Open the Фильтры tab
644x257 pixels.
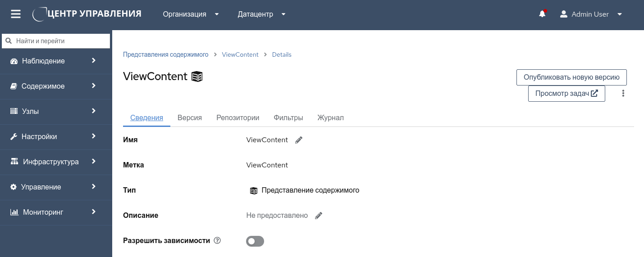288,118
